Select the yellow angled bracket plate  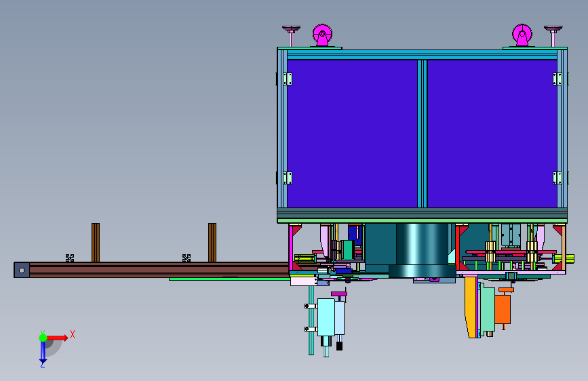click(x=471, y=306)
